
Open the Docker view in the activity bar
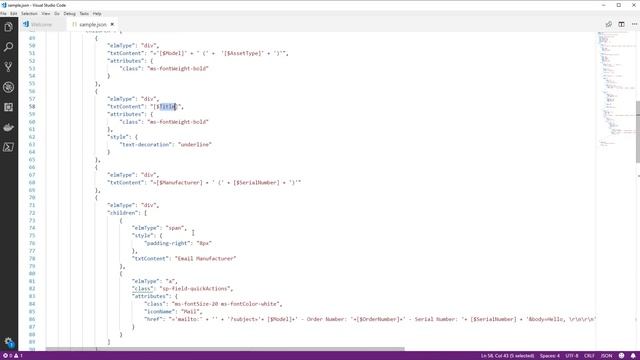coord(8,127)
